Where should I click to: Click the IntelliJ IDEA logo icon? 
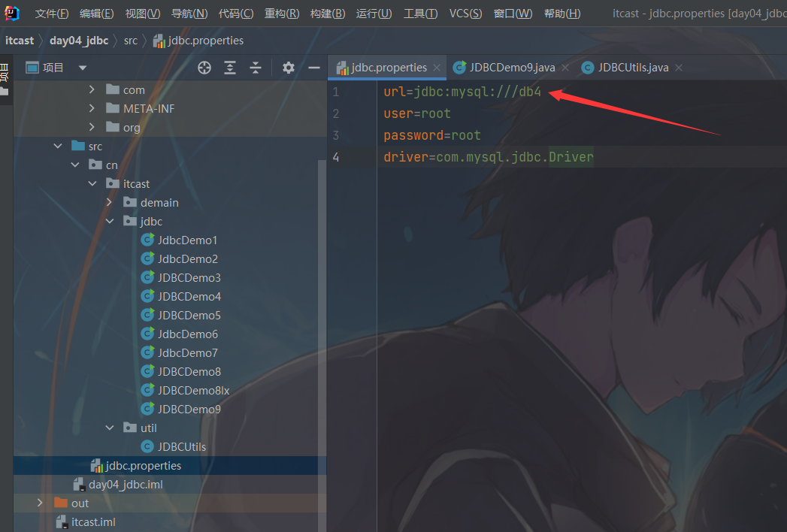coord(11,13)
